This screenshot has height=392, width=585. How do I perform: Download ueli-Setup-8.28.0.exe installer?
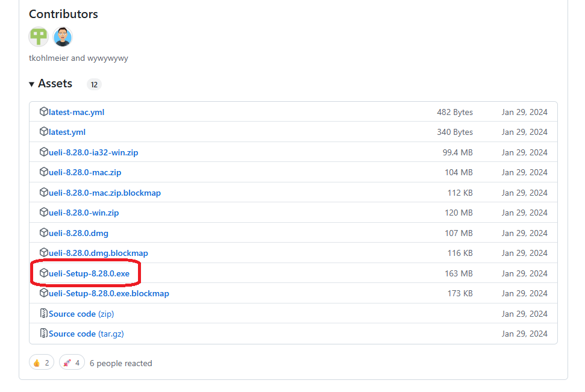[x=89, y=273]
